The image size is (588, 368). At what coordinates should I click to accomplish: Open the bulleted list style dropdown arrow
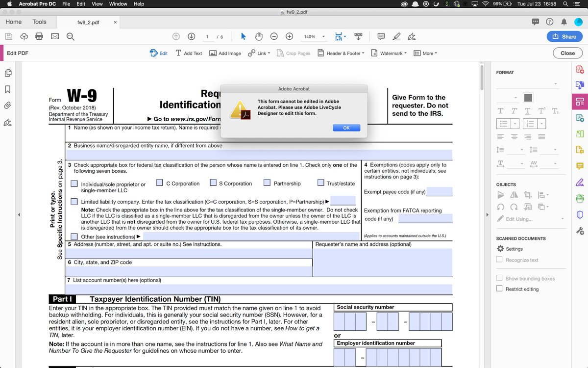[515, 124]
